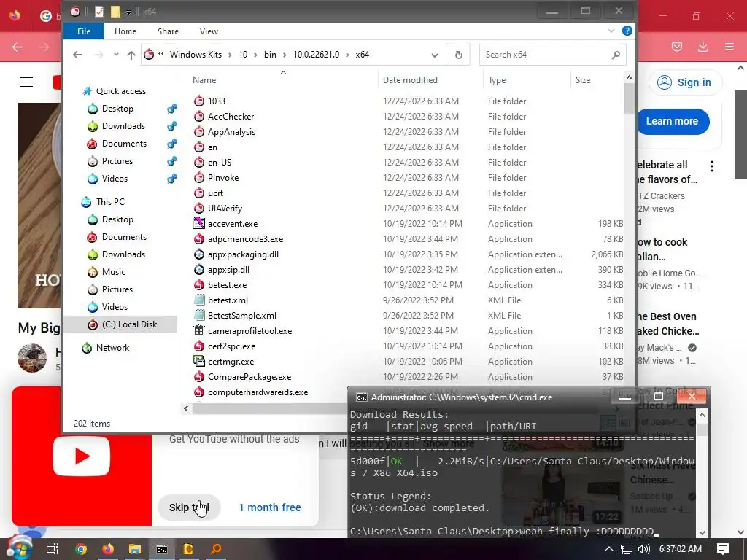Select accevent.exe file icon
The image size is (747, 560).
coord(198,224)
